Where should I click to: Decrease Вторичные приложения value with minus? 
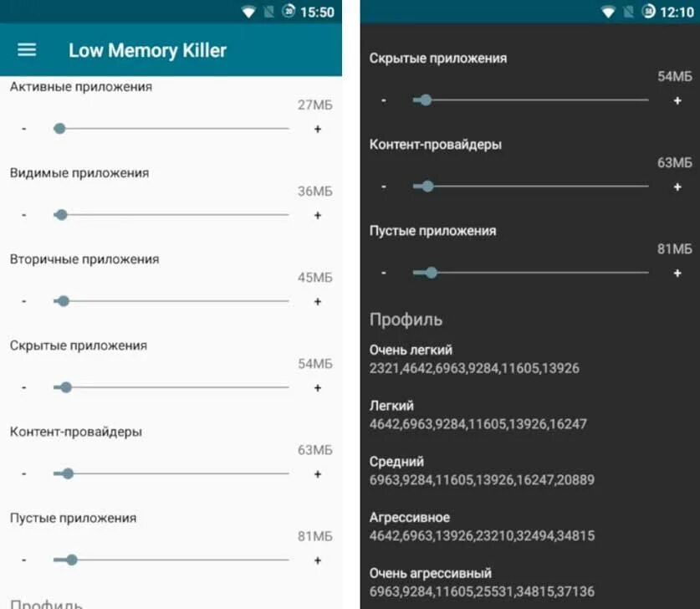click(24, 301)
